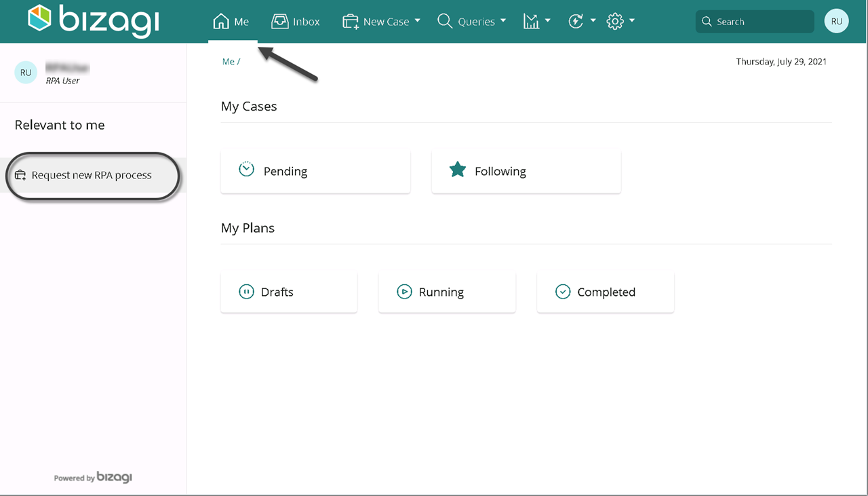Click the Request RPA process briefcase icon
The width and height of the screenshot is (868, 496).
point(20,175)
